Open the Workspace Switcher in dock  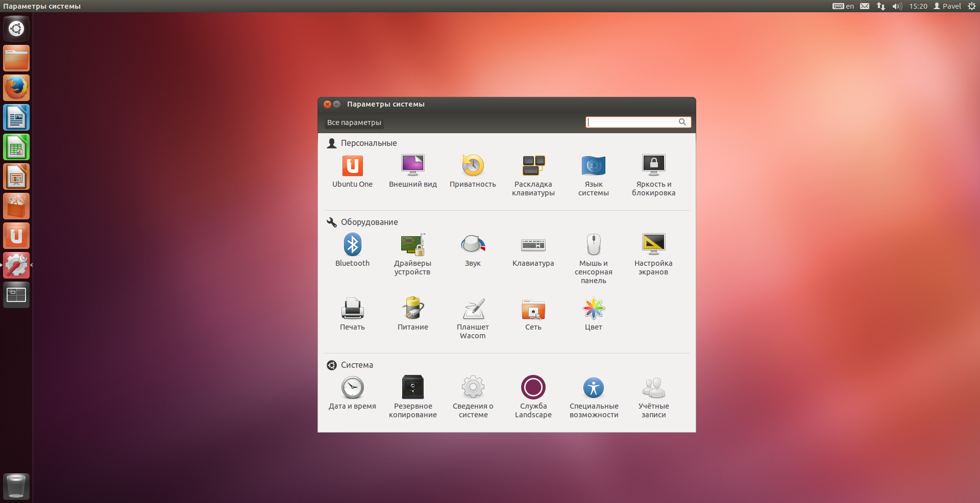[x=16, y=295]
